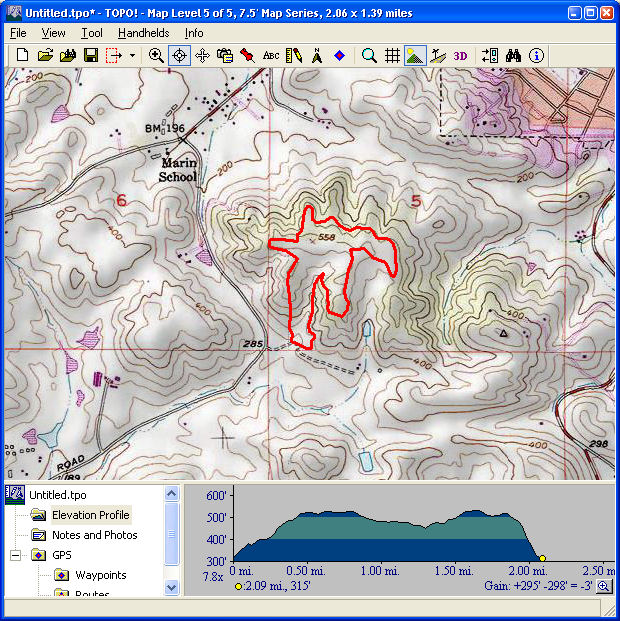Image resolution: width=620 pixels, height=621 pixels.
Task: Open the export dropdown arrow in toolbar
Action: point(132,56)
